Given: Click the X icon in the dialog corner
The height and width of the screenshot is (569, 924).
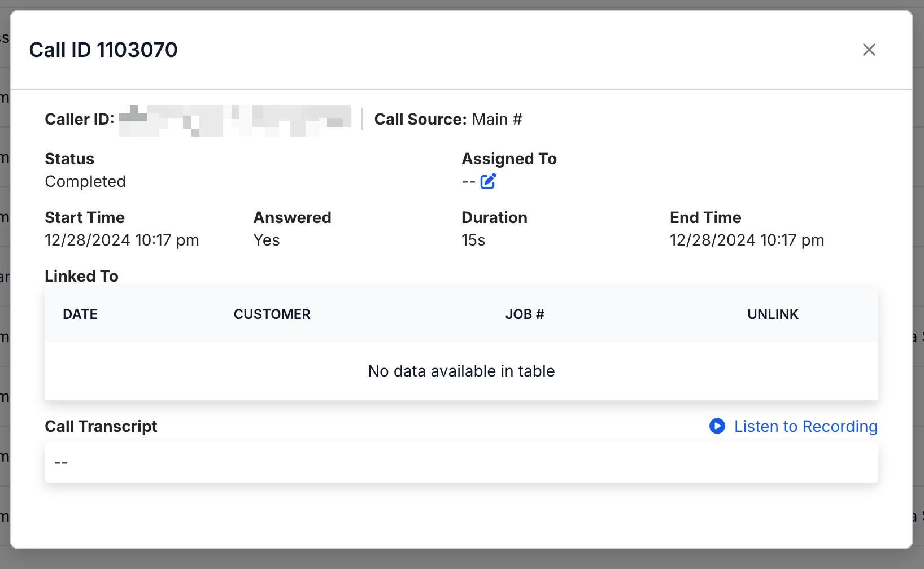Looking at the screenshot, I should [869, 50].
